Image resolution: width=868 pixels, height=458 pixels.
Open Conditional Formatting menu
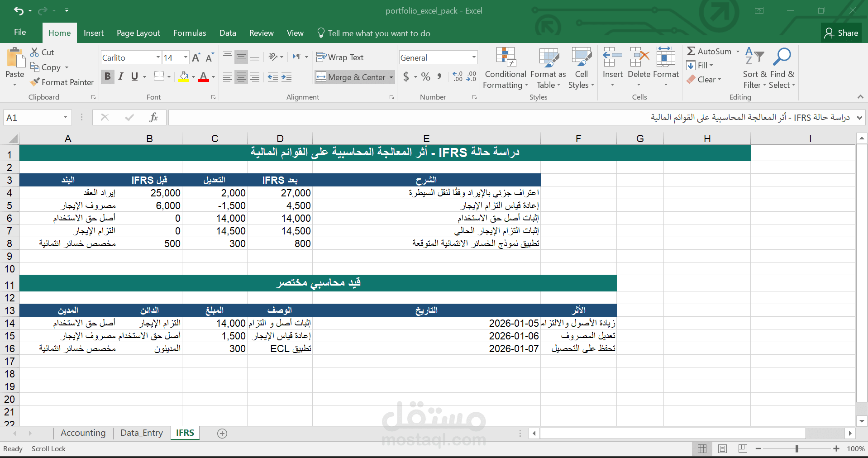(506, 68)
